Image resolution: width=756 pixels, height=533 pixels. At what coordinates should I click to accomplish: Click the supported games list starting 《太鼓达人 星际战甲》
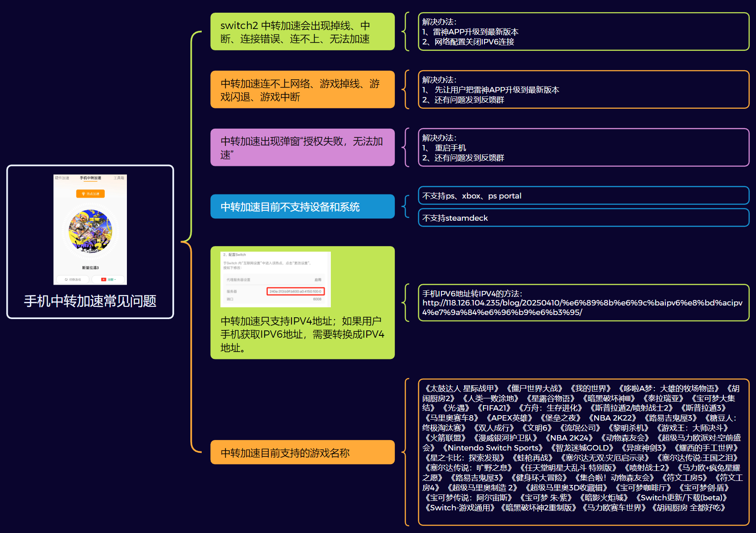click(583, 452)
